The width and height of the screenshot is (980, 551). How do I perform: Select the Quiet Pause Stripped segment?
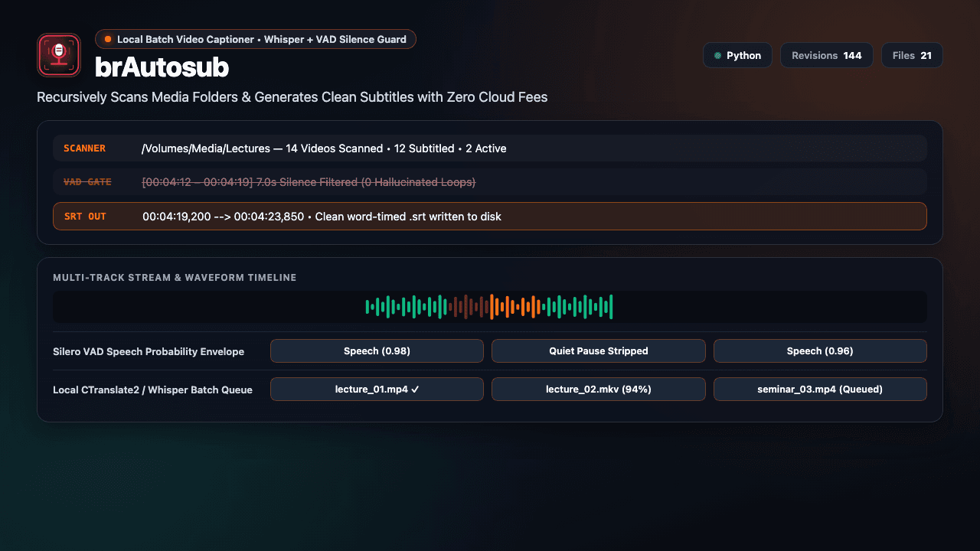[x=599, y=351]
